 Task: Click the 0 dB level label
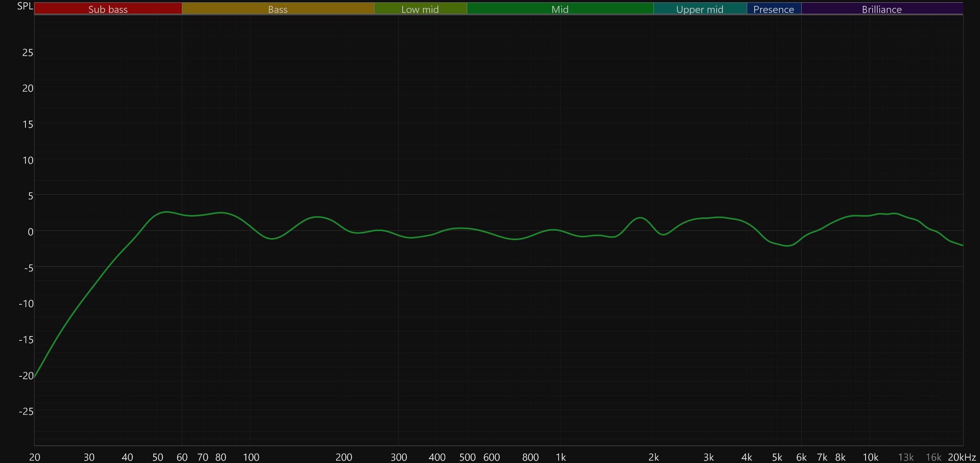coord(30,232)
